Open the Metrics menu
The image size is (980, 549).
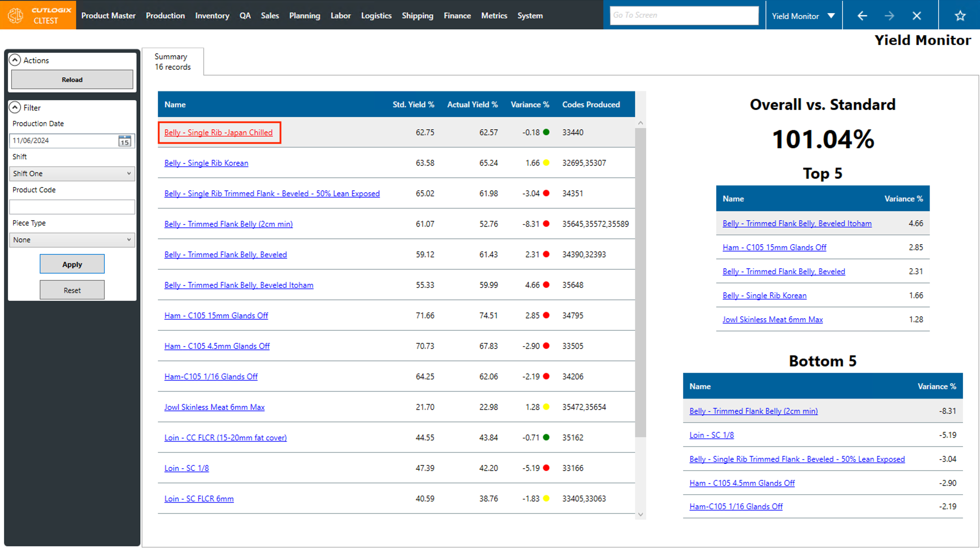(494, 16)
